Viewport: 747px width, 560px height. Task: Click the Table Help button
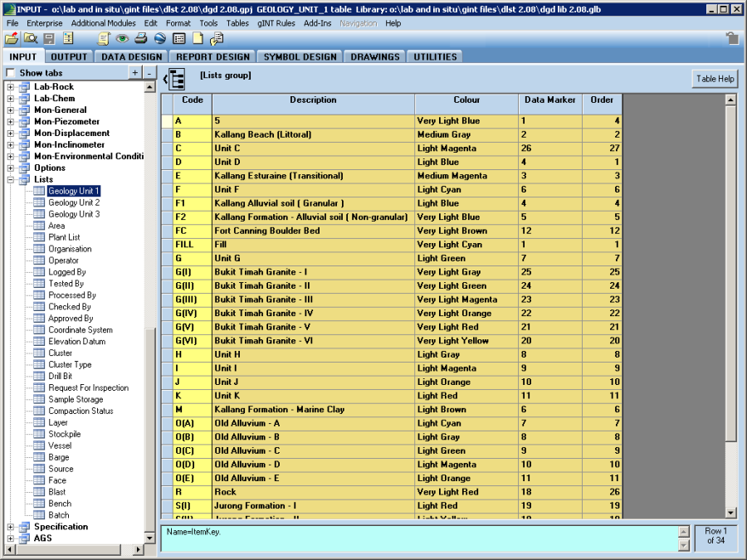[x=715, y=79]
